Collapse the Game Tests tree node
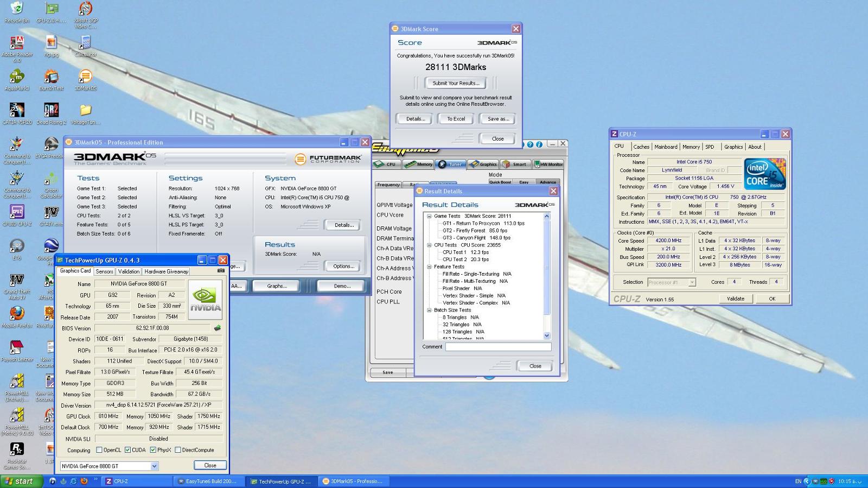 click(x=429, y=216)
